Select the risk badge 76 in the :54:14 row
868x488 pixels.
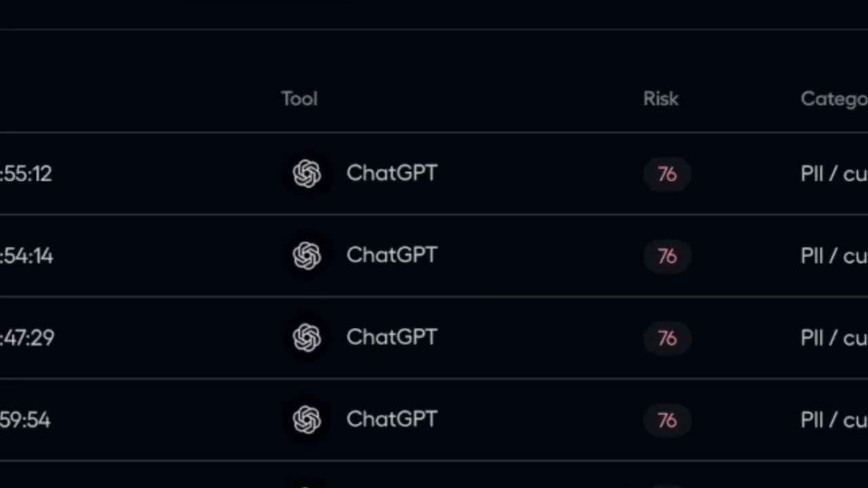667,256
